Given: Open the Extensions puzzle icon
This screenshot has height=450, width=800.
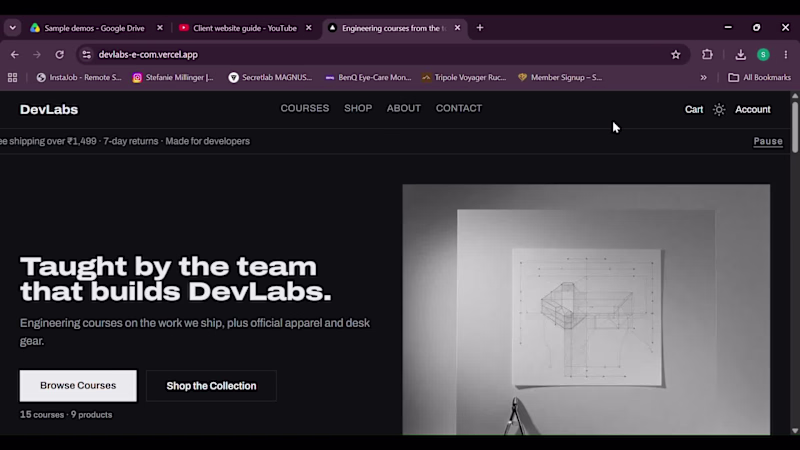Looking at the screenshot, I should pos(707,55).
